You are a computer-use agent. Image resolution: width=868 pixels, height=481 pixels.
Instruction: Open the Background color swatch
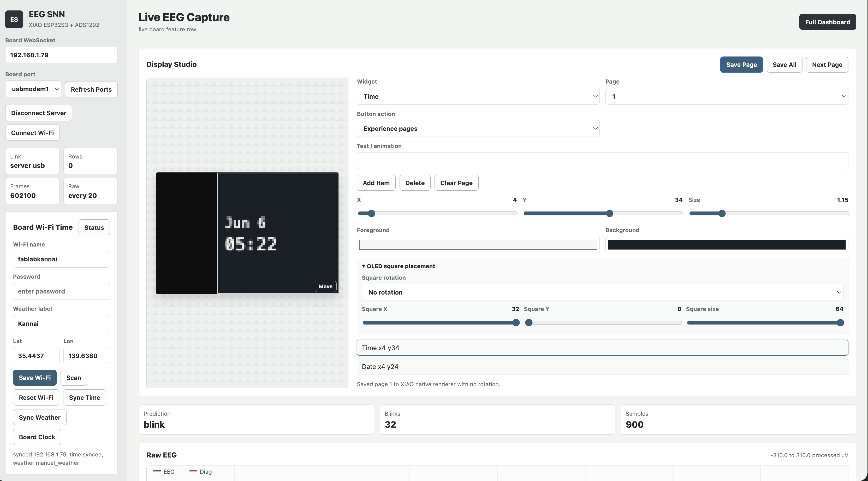(727, 244)
